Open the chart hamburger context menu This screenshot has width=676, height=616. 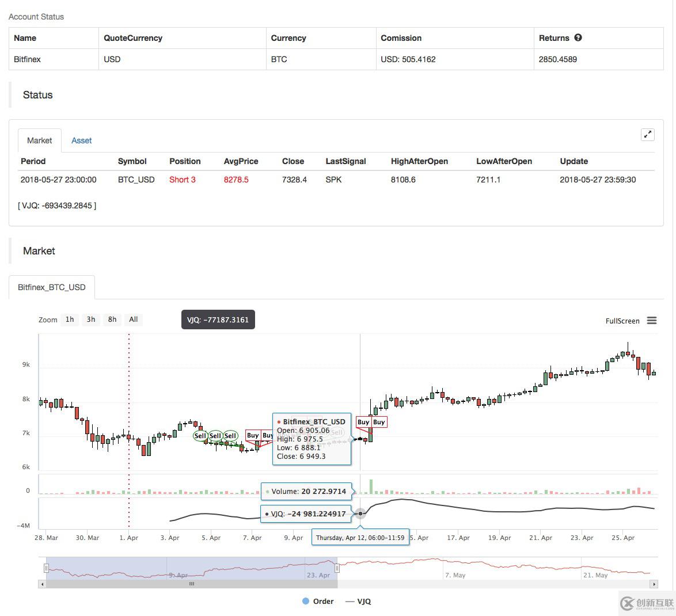click(652, 320)
